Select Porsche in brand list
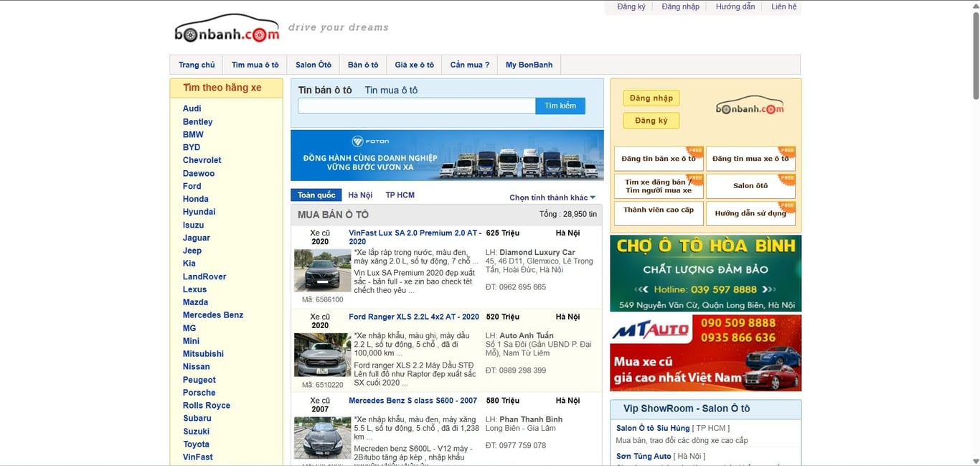 tap(199, 393)
